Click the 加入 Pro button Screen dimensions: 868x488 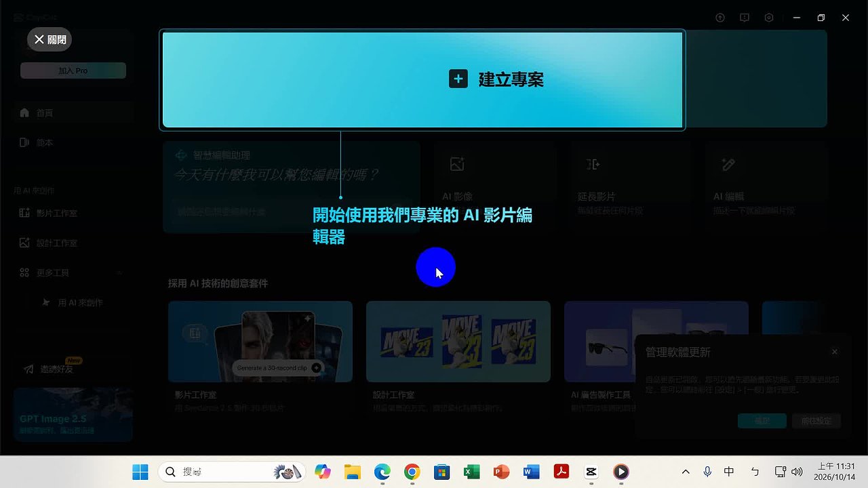(73, 70)
